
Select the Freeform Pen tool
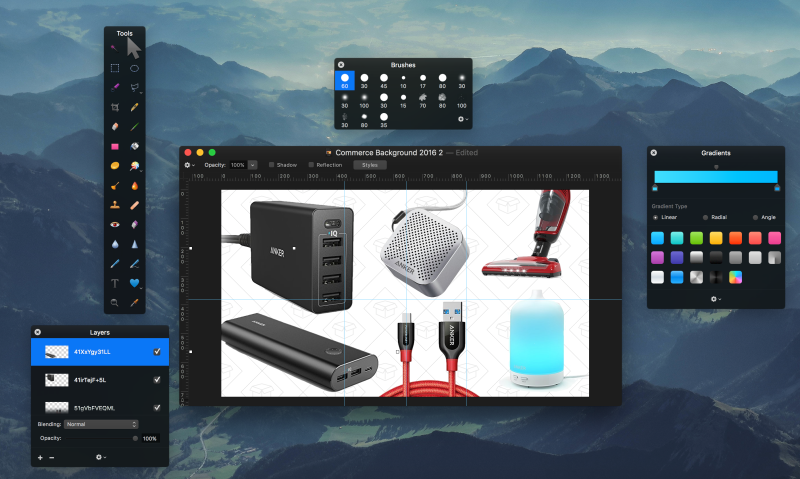tap(134, 264)
